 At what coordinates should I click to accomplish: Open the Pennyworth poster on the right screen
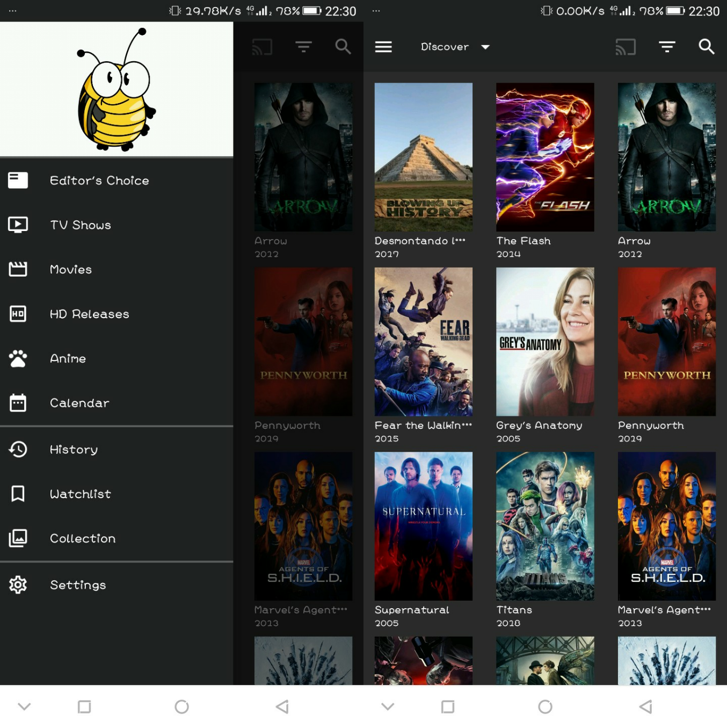pos(667,342)
